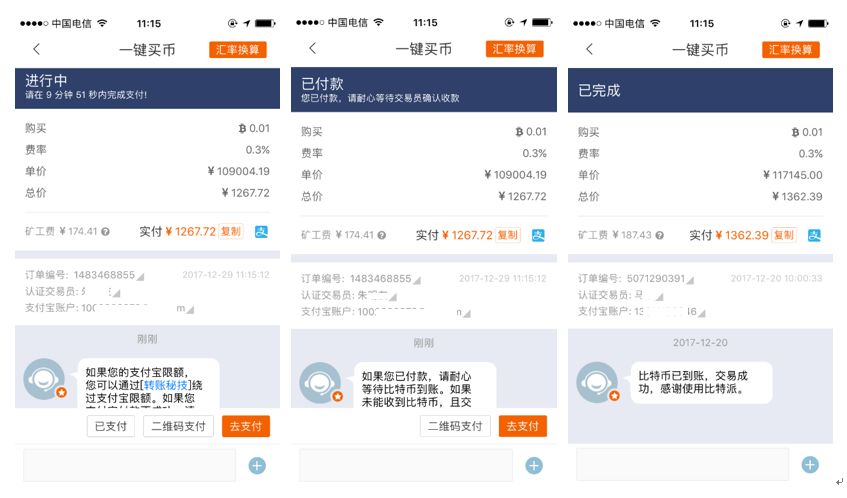Click the Alipay icon on the 进行中 order

(x=261, y=232)
